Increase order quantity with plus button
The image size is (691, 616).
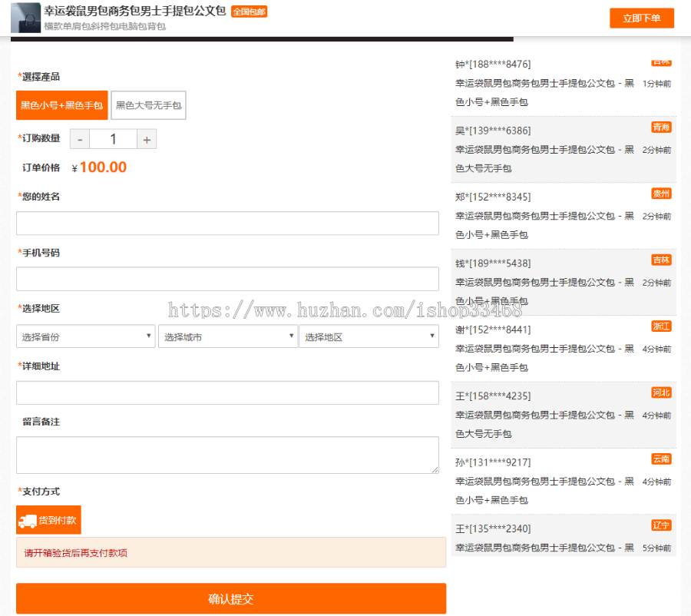coord(147,139)
